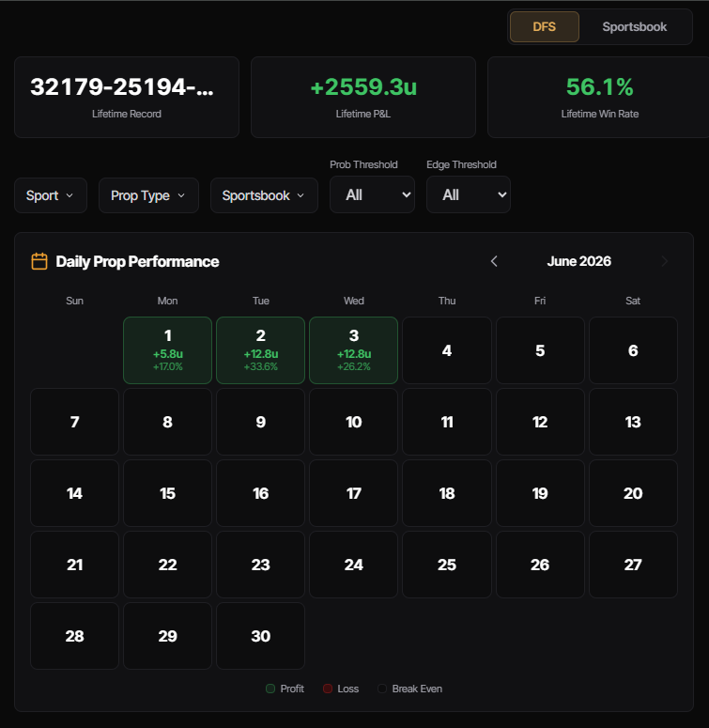Screen dimensions: 709x728
Task: Select June 27 in the calendar
Action: point(633,565)
